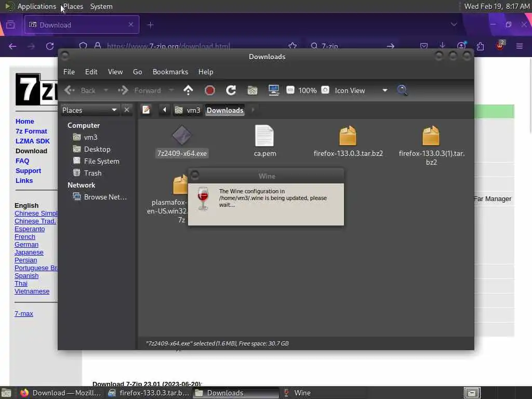Select the plasmafox 7z archive icon
532x399 pixels.
(x=180, y=184)
